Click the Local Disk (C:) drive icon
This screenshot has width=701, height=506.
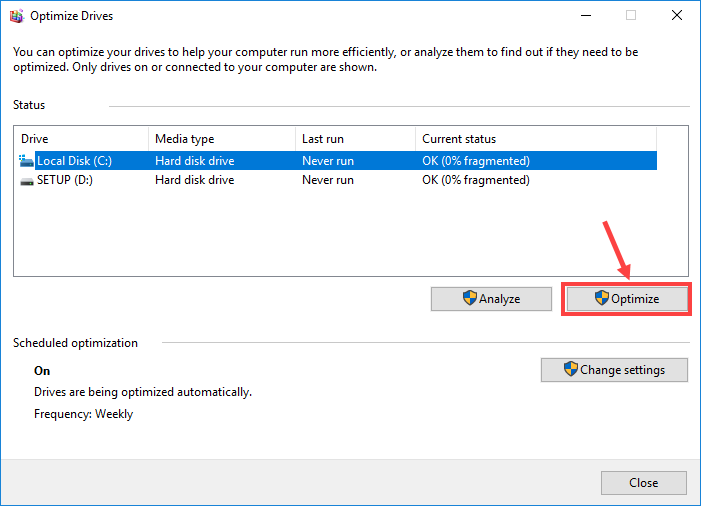26,160
